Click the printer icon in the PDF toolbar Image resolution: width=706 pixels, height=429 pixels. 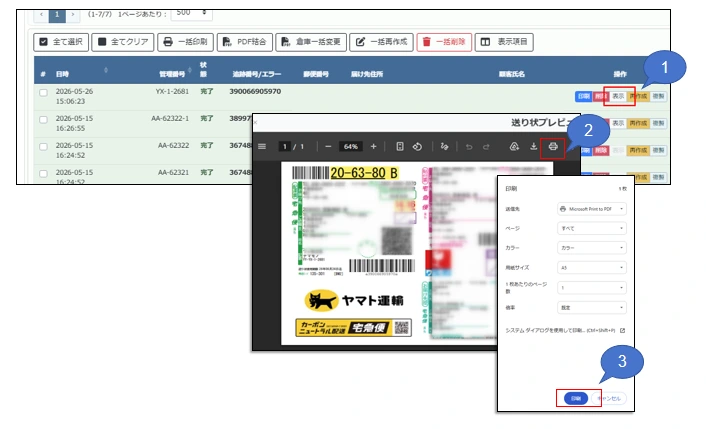pyautogui.click(x=553, y=146)
